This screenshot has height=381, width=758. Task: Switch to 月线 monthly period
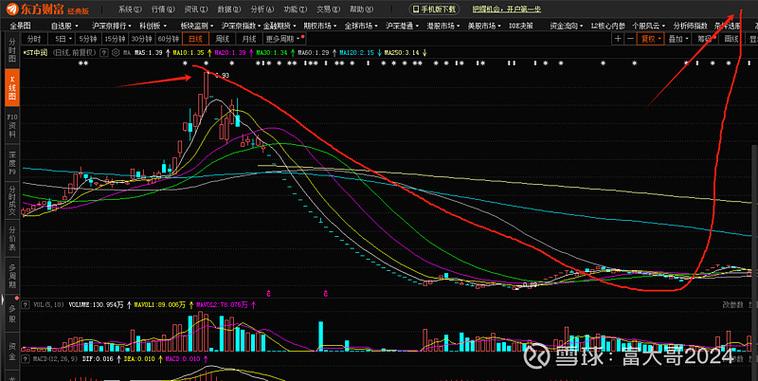click(x=248, y=39)
